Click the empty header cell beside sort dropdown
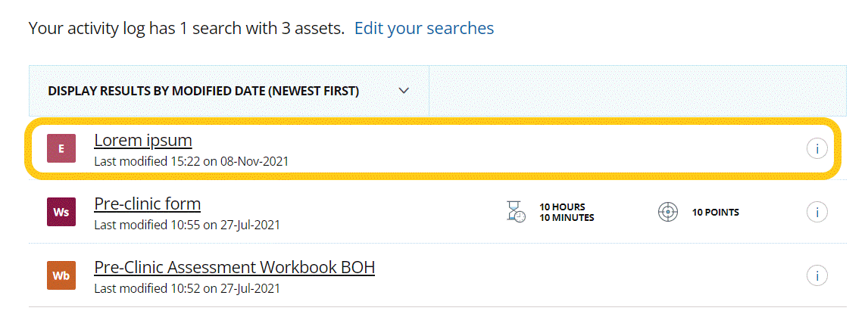The width and height of the screenshot is (868, 314). click(638, 91)
